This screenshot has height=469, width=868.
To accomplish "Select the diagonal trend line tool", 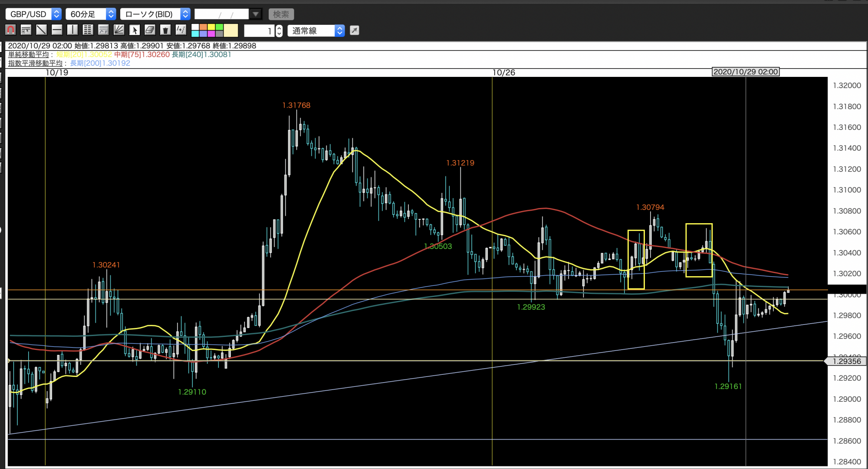I will (42, 30).
